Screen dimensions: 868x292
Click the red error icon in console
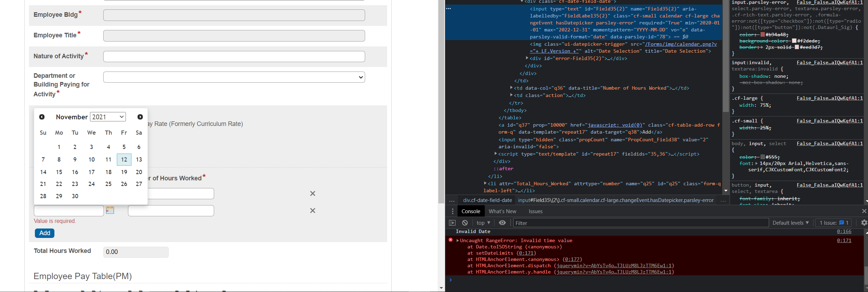click(x=451, y=240)
